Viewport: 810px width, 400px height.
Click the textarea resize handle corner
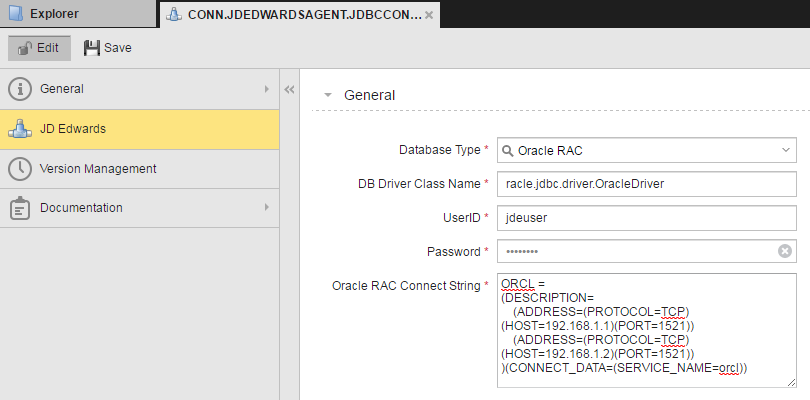pos(791,382)
